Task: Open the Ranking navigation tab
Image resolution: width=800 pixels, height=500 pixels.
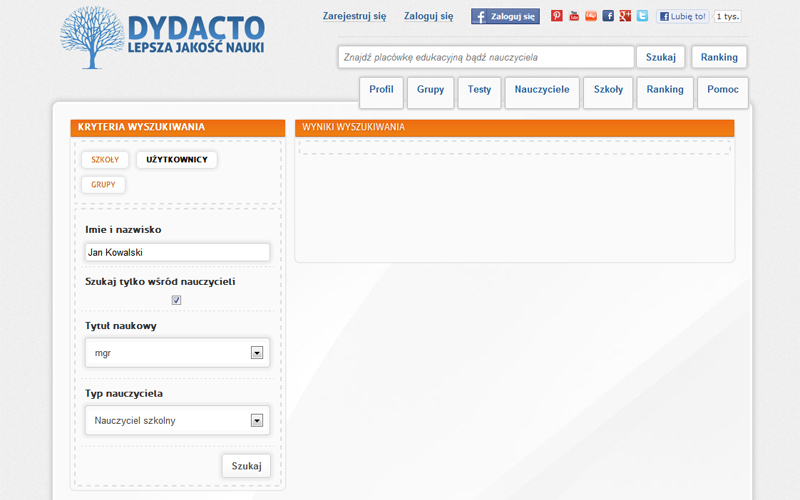Action: point(665,92)
